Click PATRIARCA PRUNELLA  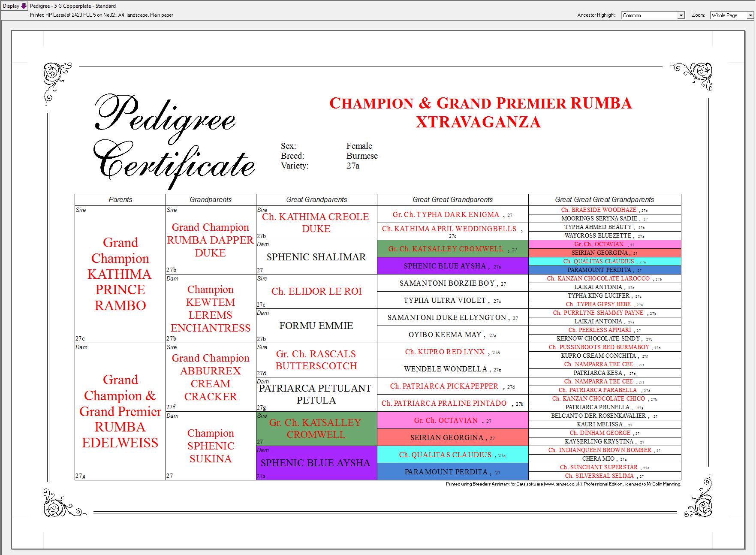pos(605,407)
